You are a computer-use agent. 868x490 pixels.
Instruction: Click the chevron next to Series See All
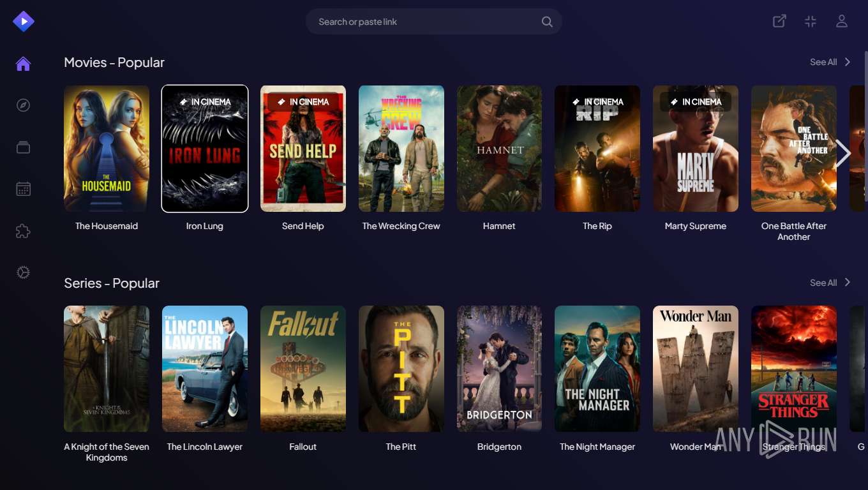[x=848, y=283]
